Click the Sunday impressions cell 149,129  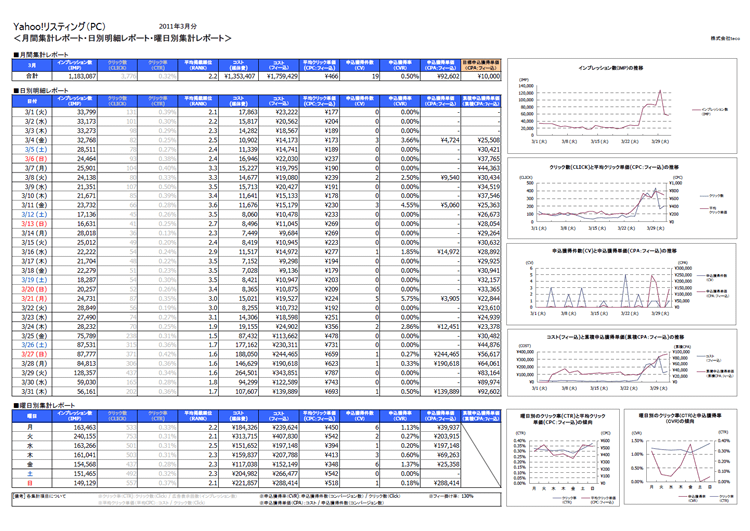(75, 483)
